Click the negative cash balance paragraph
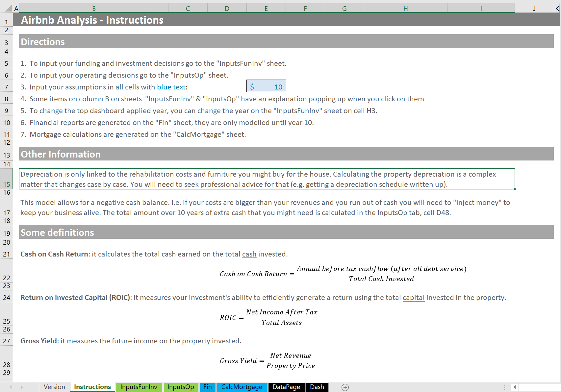Screen dimensions: 561x392 tap(265, 208)
